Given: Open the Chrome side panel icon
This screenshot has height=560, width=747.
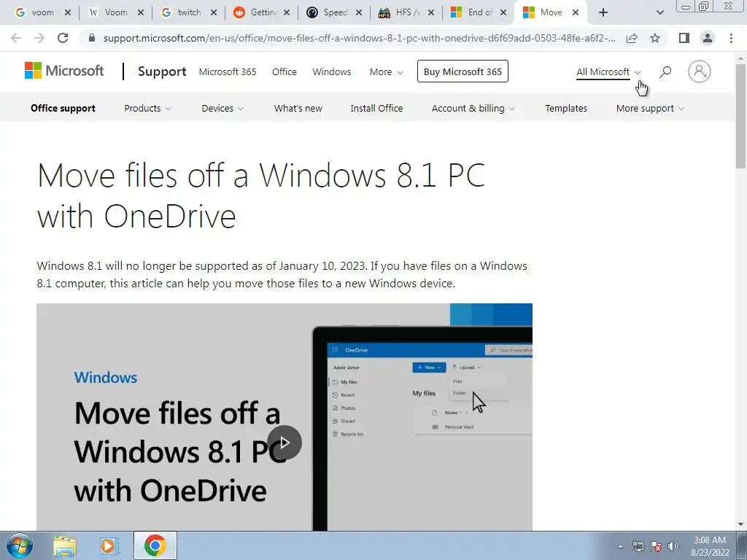Looking at the screenshot, I should click(684, 38).
